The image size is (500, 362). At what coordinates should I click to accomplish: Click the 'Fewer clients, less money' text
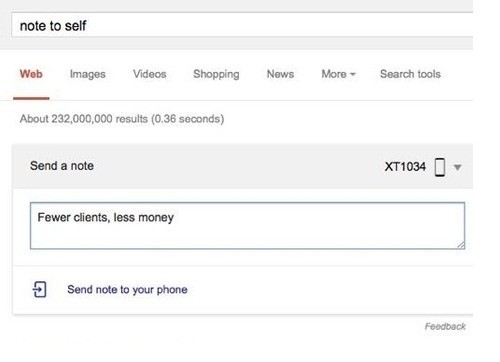click(x=106, y=218)
